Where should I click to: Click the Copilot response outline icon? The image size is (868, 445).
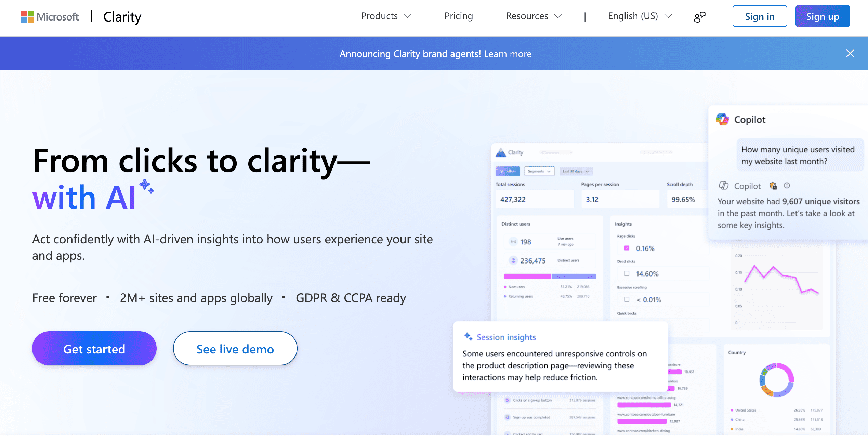pyautogui.click(x=723, y=186)
